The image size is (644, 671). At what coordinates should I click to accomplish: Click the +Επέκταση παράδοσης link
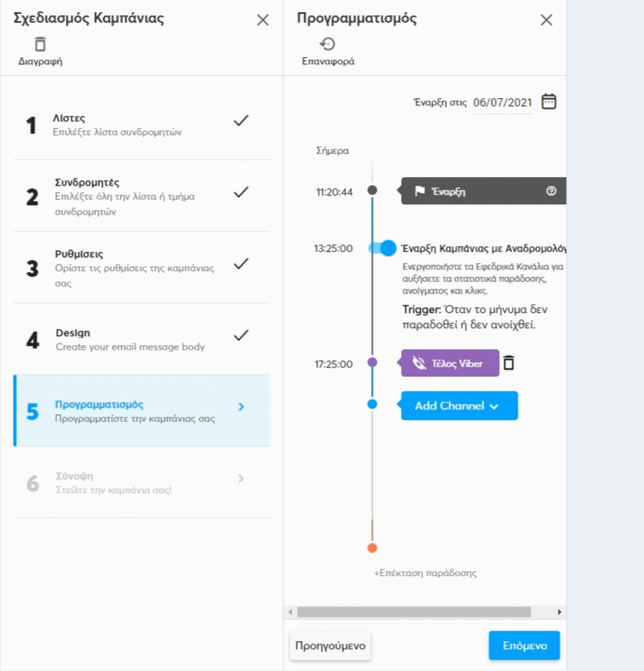425,573
